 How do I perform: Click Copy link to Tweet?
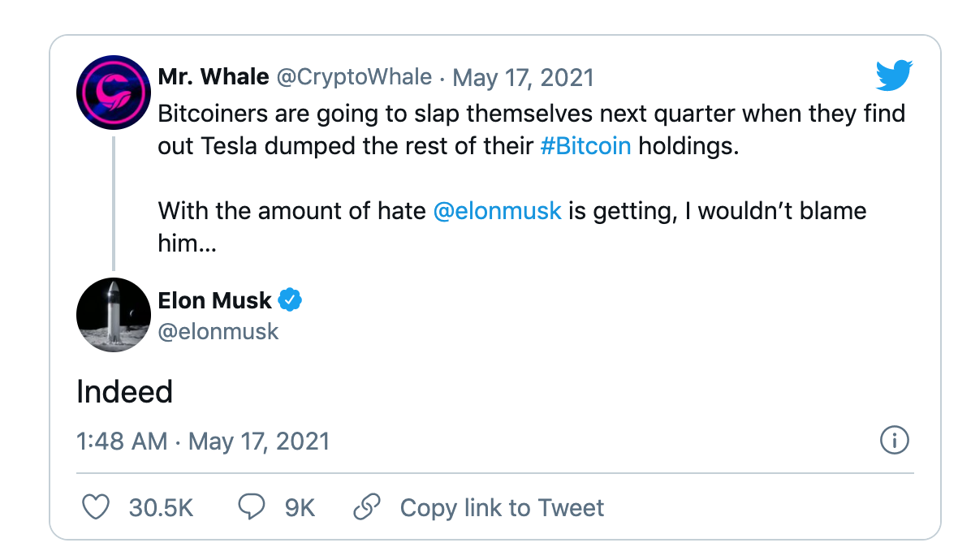pyautogui.click(x=502, y=508)
